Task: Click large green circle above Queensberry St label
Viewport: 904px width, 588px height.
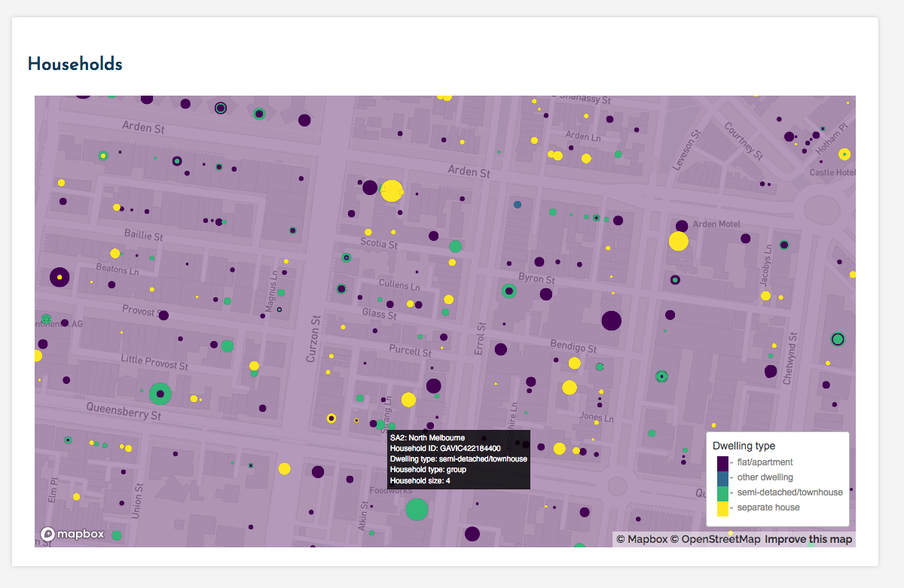Action: coord(160,394)
